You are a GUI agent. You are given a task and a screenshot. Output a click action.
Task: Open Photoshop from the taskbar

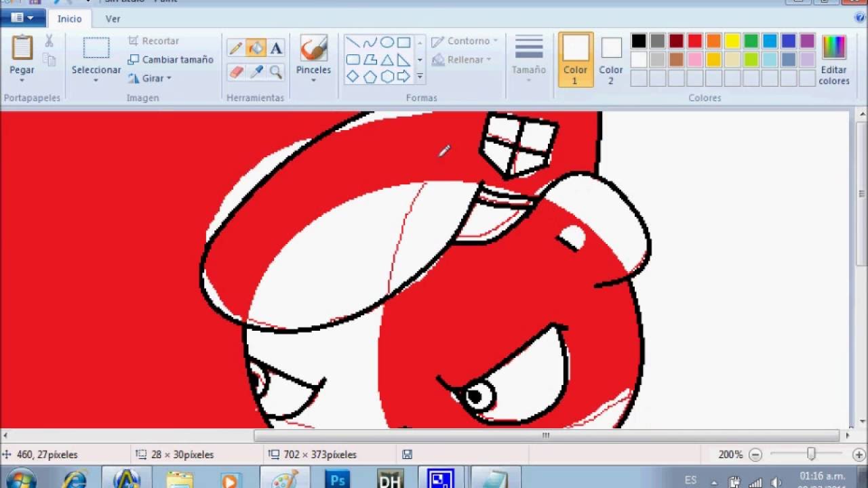click(x=338, y=479)
